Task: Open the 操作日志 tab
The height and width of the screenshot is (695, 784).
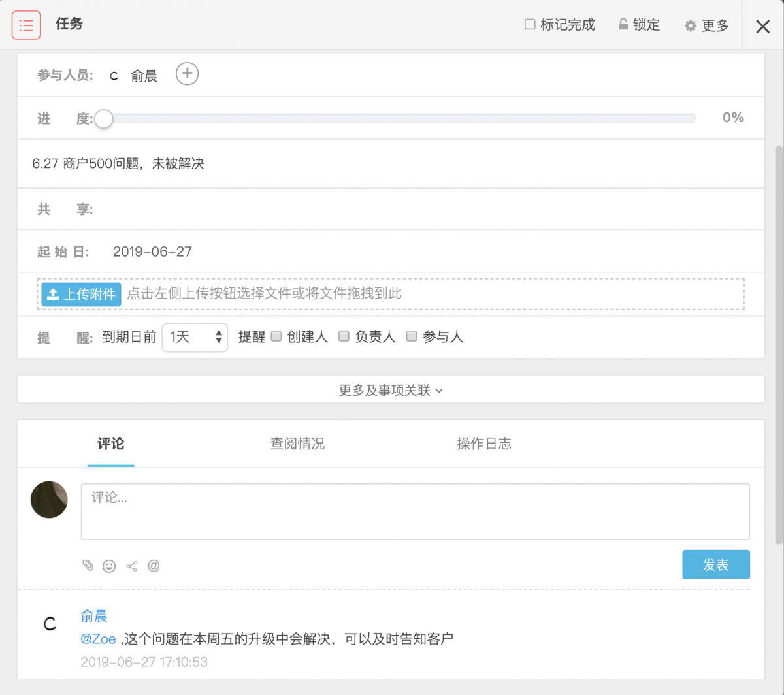Action: coord(484,444)
